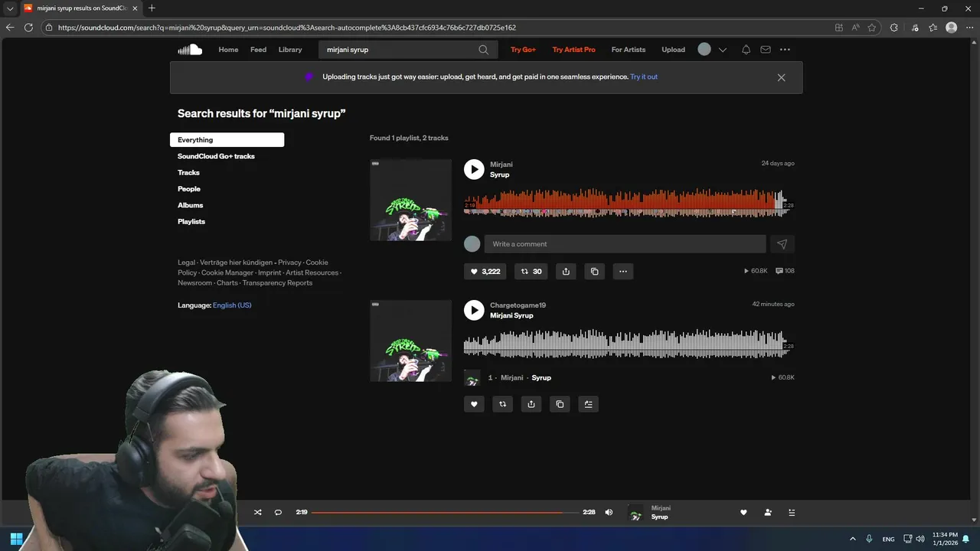Open the Next up queue icon

click(x=792, y=513)
